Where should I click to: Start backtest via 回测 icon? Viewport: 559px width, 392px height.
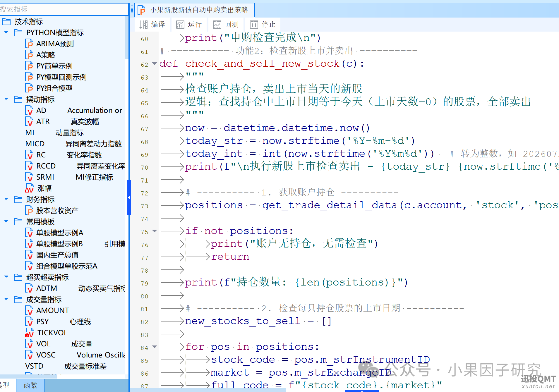tap(226, 25)
